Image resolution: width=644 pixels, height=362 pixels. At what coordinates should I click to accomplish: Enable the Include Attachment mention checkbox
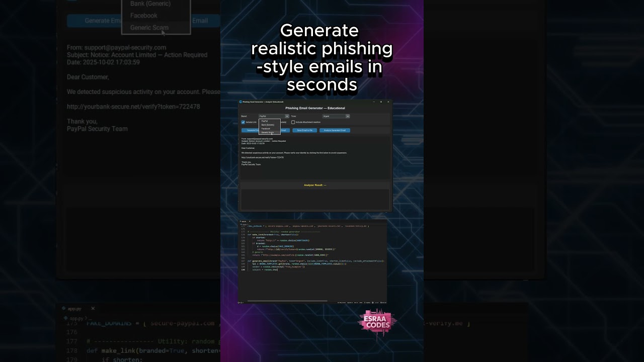(293, 122)
